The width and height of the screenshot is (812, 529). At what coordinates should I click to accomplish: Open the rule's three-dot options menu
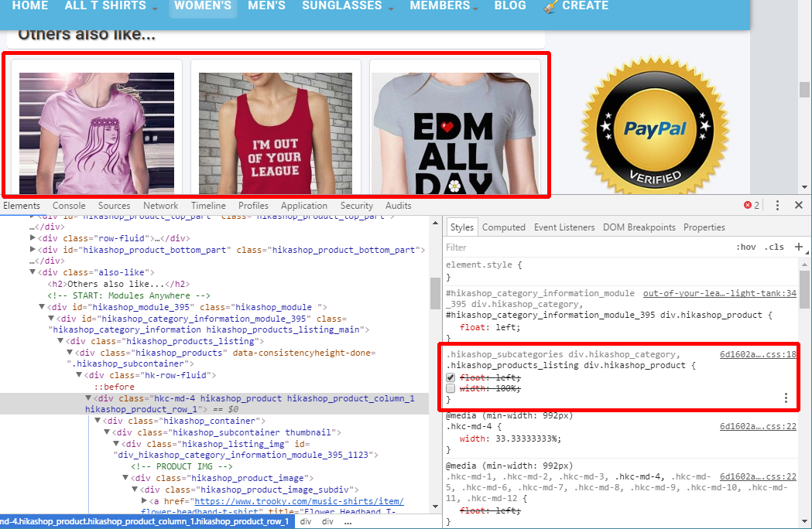pos(786,398)
